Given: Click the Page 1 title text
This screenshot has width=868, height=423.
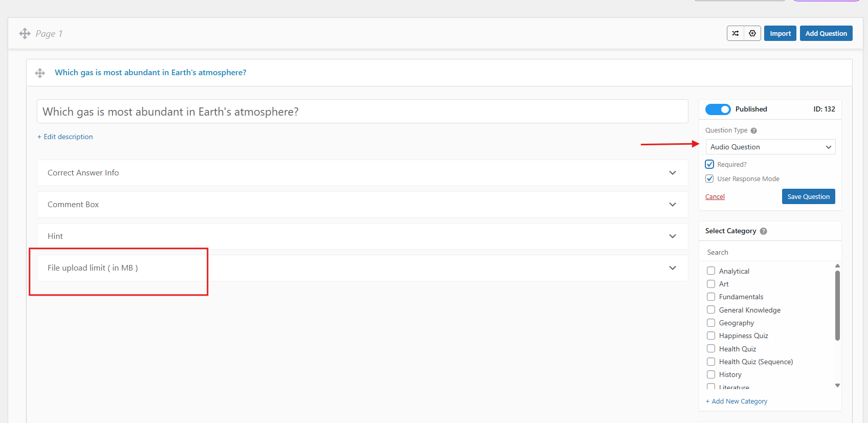Looking at the screenshot, I should click(x=49, y=34).
